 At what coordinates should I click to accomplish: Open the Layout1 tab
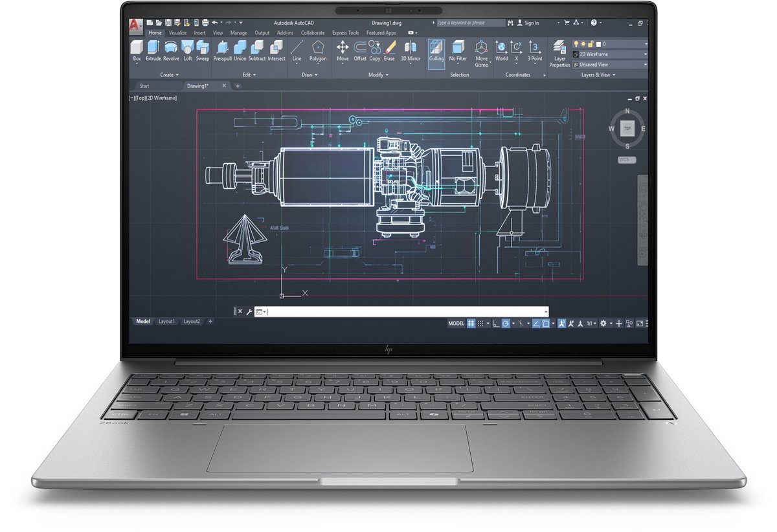pos(166,322)
